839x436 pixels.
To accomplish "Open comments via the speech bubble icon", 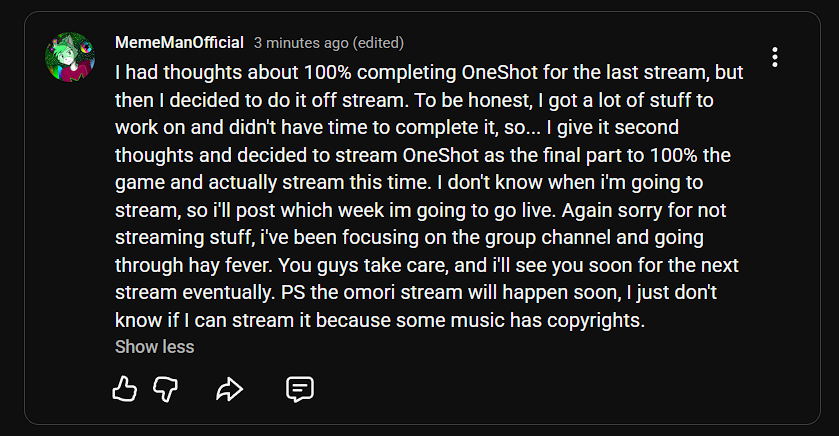I will 300,389.
